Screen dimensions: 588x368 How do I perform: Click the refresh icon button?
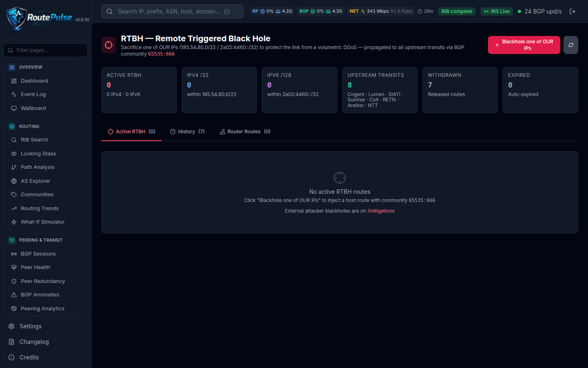tap(571, 45)
